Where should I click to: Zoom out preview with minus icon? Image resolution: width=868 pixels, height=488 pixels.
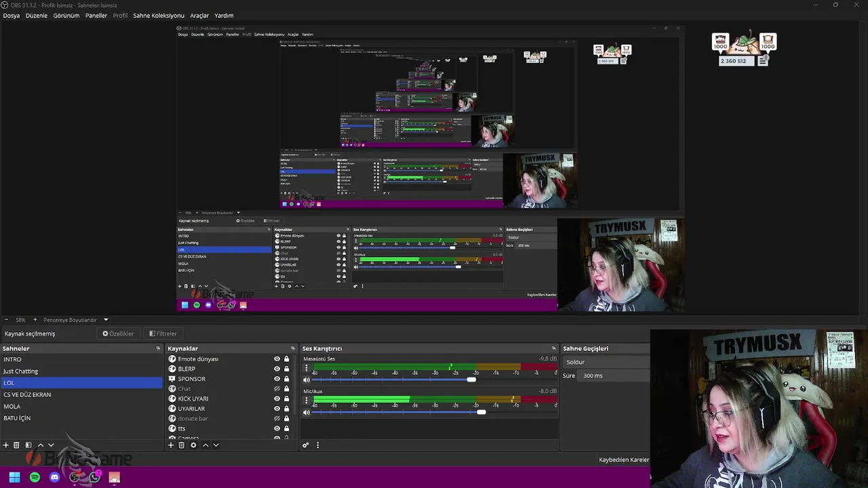click(x=6, y=320)
